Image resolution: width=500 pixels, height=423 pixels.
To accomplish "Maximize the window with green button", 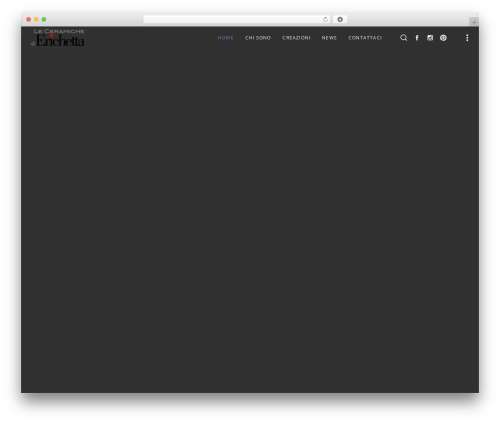I will point(44,19).
